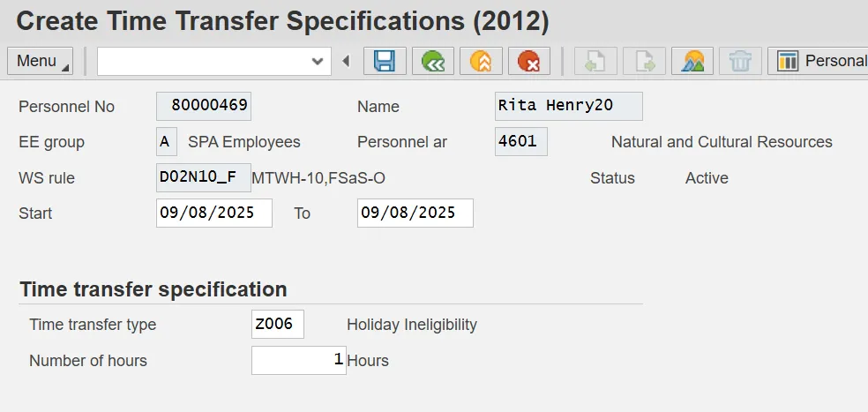Click the Save (floppy disk) icon
This screenshot has width=868, height=412.
385,61
